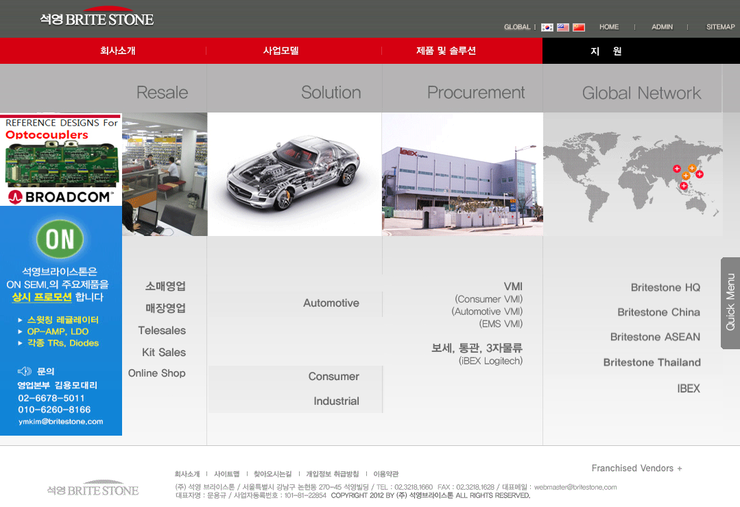Click the footer Britestone logo
This screenshot has width=740, height=507.
tap(92, 489)
